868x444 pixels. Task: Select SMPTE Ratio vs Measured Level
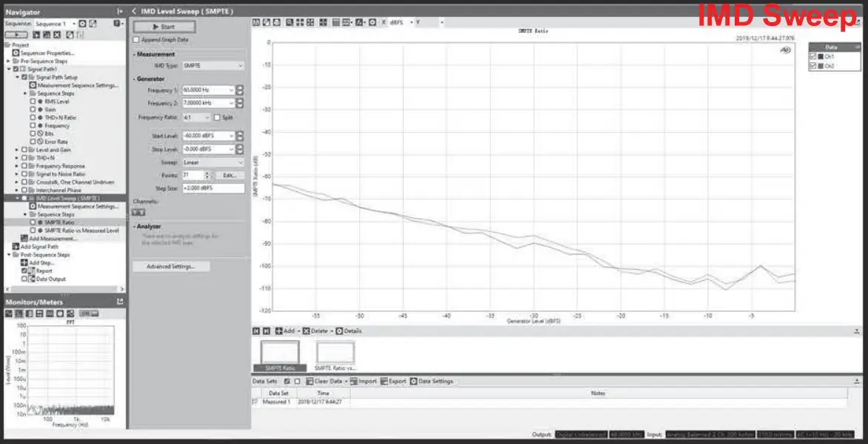click(x=82, y=230)
